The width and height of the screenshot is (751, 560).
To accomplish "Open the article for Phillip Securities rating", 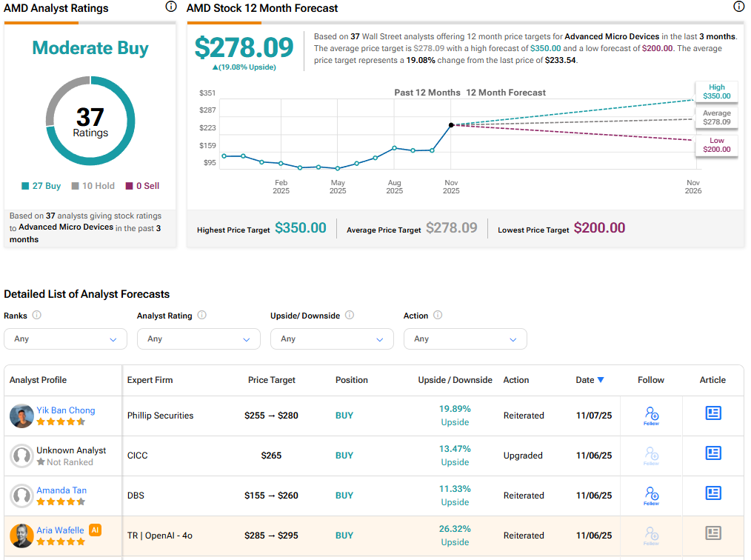I will click(712, 413).
